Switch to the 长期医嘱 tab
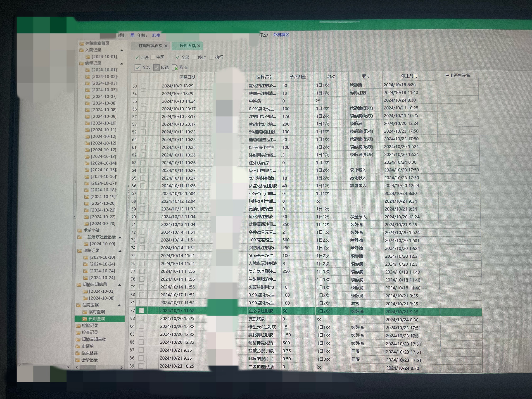The height and width of the screenshot is (399, 532). [x=187, y=46]
